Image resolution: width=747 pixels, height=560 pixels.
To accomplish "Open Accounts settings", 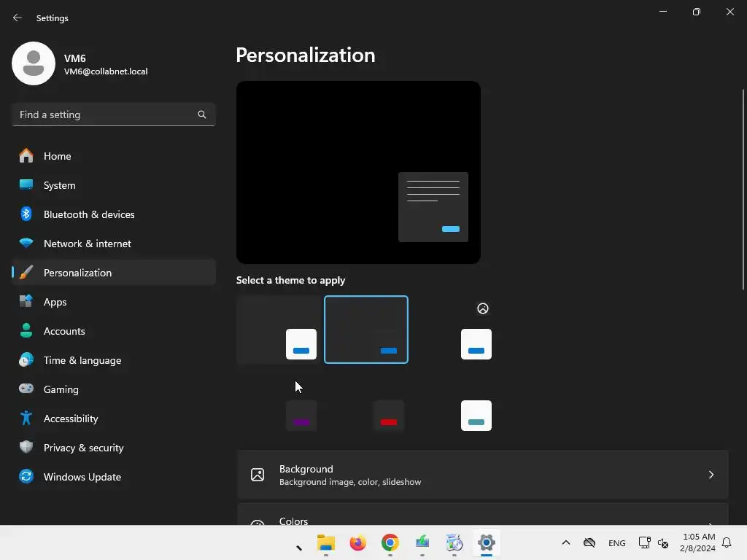I will pyautogui.click(x=113, y=331).
